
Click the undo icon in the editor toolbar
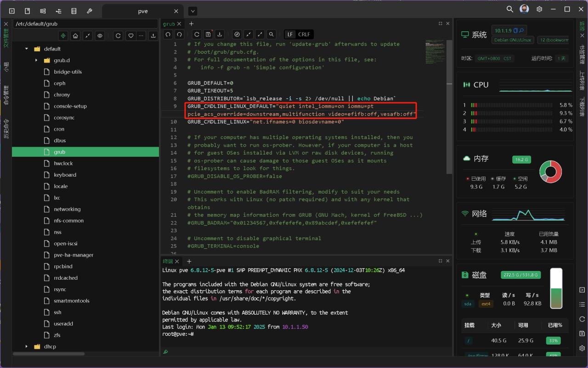pos(168,34)
